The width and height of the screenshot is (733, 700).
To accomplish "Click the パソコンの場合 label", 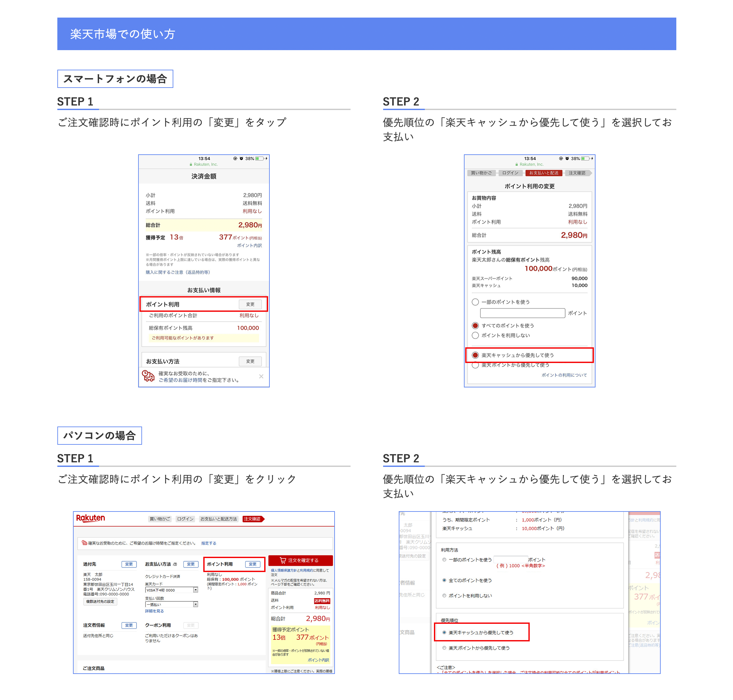I will 99,435.
